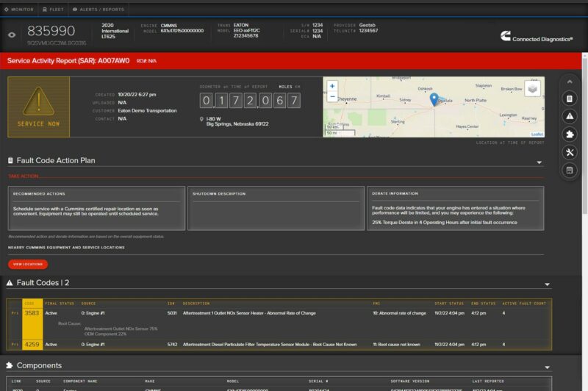
Task: Click the blue location pin on map
Action: [x=434, y=99]
